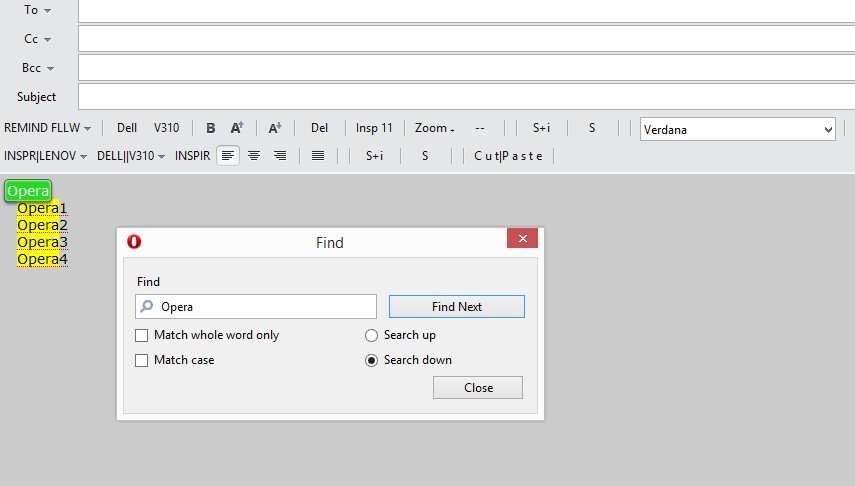
Task: Select Search down option
Action: (x=371, y=361)
